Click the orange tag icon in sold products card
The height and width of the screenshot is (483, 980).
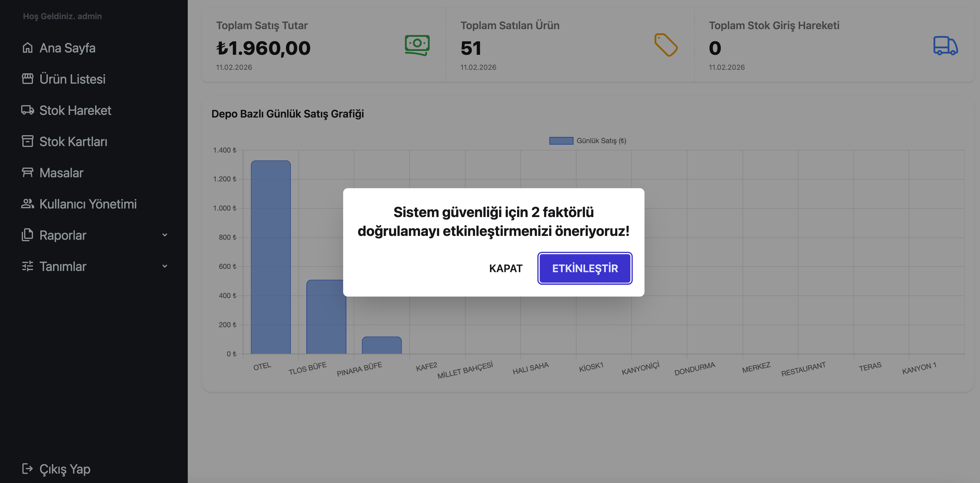pos(666,45)
